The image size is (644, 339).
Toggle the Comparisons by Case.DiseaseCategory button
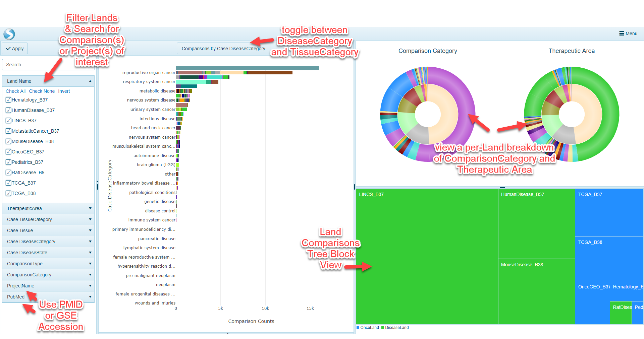click(x=223, y=48)
